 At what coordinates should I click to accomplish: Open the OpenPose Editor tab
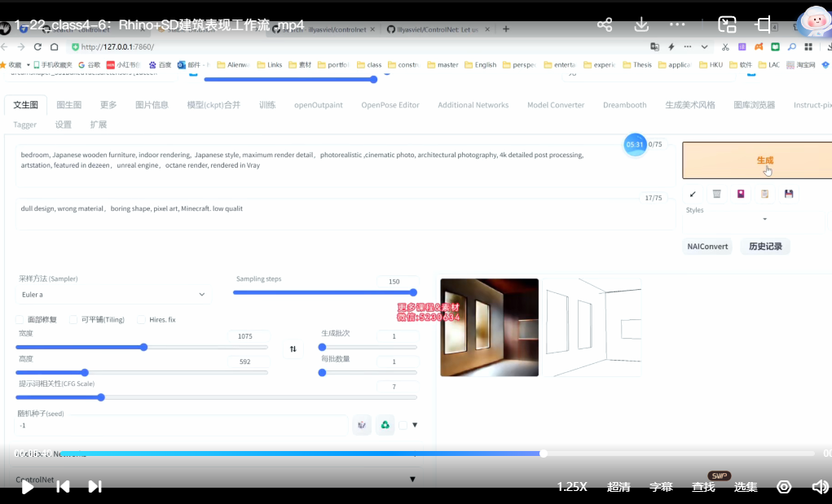[x=390, y=105]
